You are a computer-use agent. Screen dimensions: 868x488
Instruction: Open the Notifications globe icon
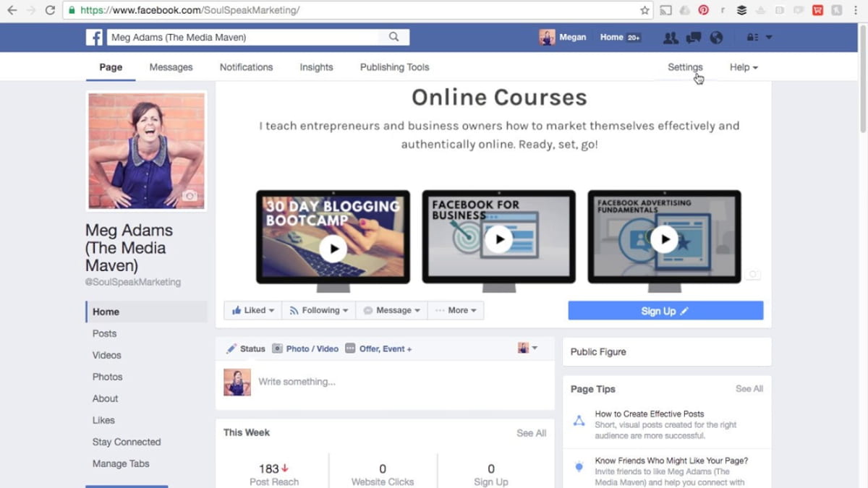[x=716, y=38]
